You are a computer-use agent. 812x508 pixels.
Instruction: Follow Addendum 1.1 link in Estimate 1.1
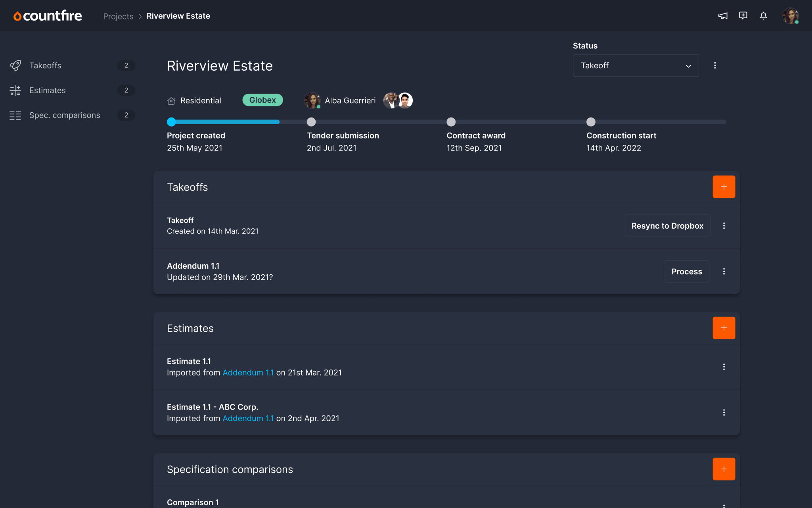(248, 373)
